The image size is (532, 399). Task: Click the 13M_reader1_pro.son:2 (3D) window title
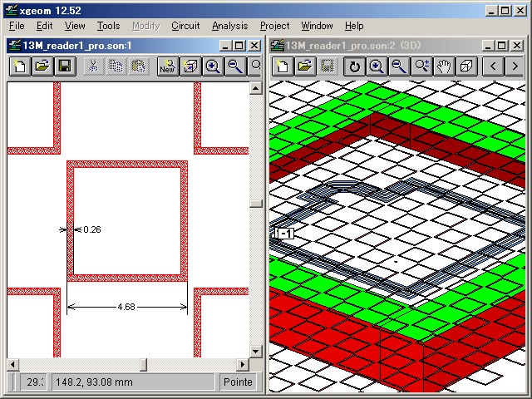[353, 46]
